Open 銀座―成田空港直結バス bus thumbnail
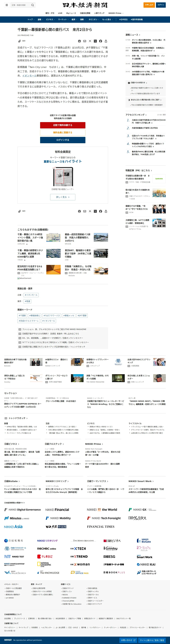This screenshot has width=170, height=644. (x=101, y=237)
